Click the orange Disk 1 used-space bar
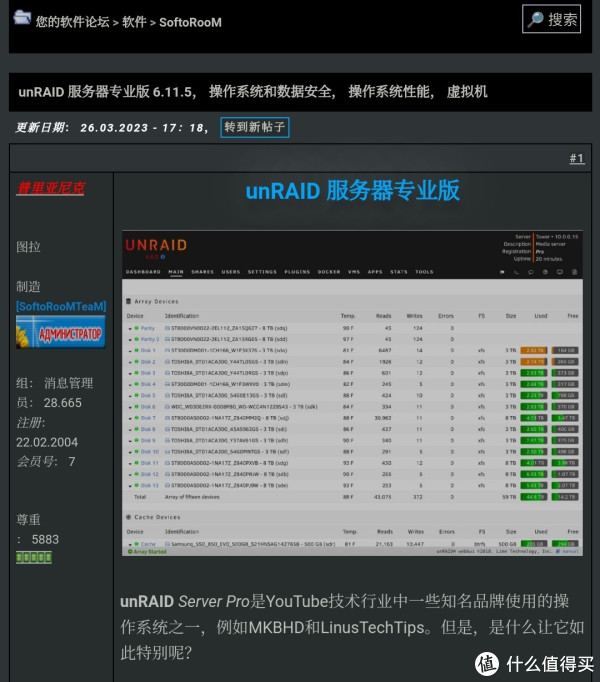 pos(532,350)
